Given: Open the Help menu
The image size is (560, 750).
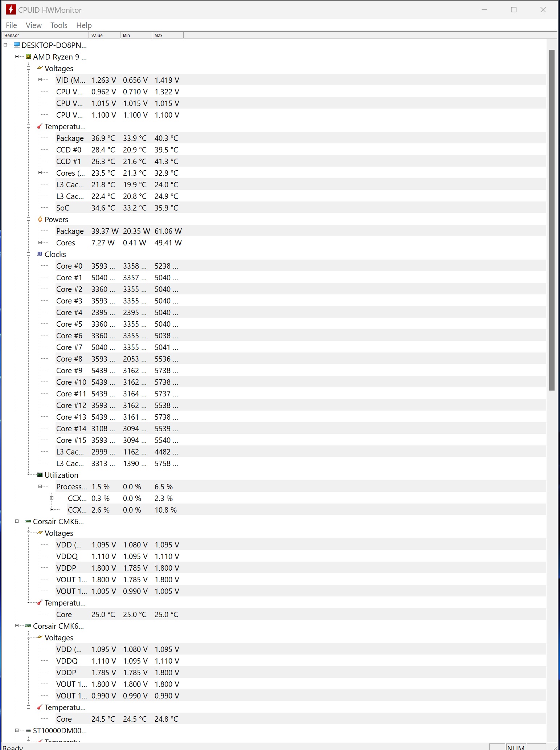Looking at the screenshot, I should [x=84, y=25].
